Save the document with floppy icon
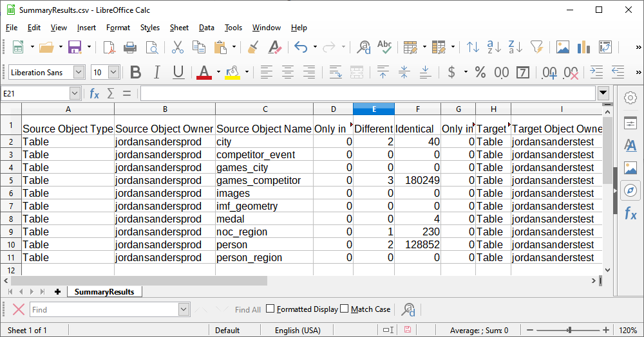The image size is (644, 337). [x=75, y=47]
